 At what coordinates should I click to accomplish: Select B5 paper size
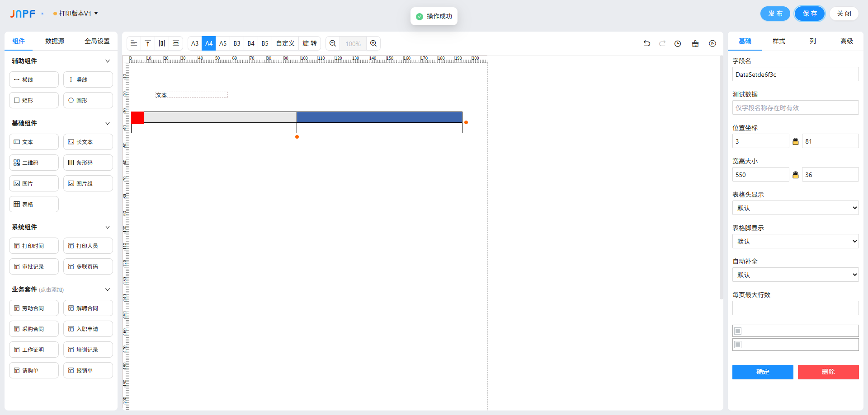click(265, 43)
